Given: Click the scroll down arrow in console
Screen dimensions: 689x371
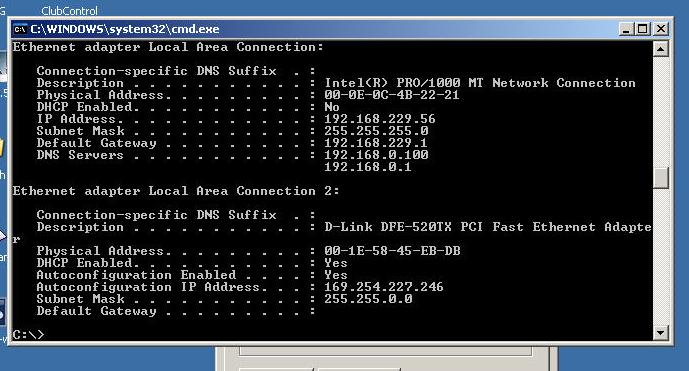Looking at the screenshot, I should pos(660,333).
